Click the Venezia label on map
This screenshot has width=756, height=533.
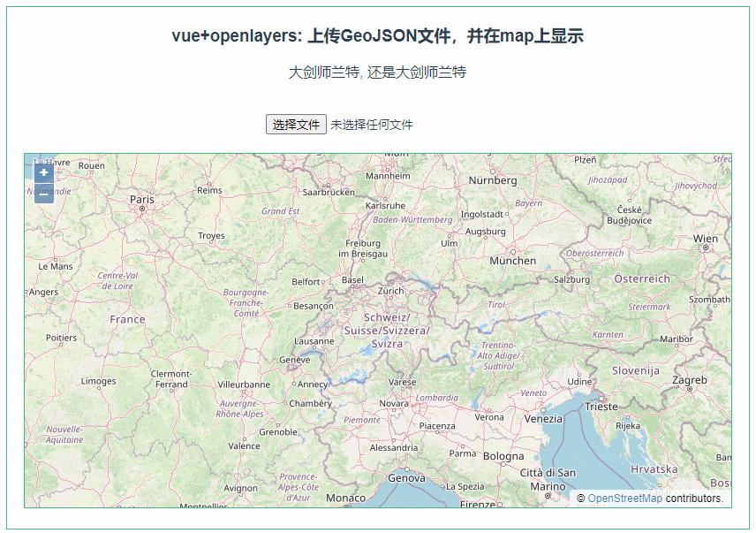tap(543, 419)
